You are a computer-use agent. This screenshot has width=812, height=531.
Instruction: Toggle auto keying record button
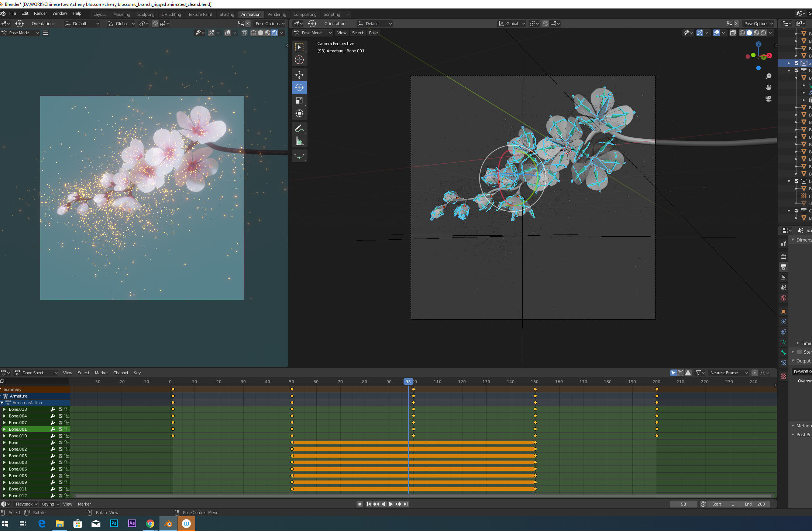click(360, 504)
